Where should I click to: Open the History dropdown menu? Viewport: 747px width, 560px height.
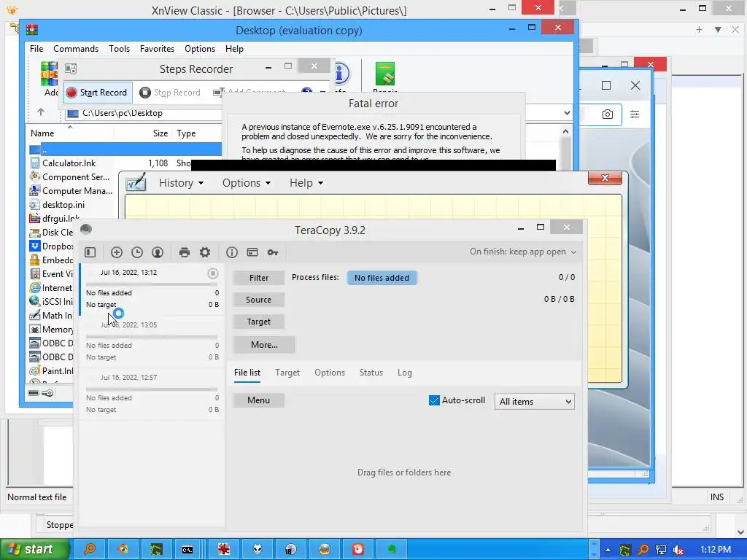181,183
